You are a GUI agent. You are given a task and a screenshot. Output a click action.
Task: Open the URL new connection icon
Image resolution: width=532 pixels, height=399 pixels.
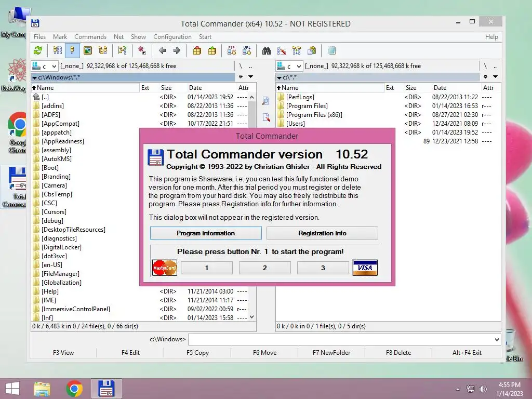(247, 51)
